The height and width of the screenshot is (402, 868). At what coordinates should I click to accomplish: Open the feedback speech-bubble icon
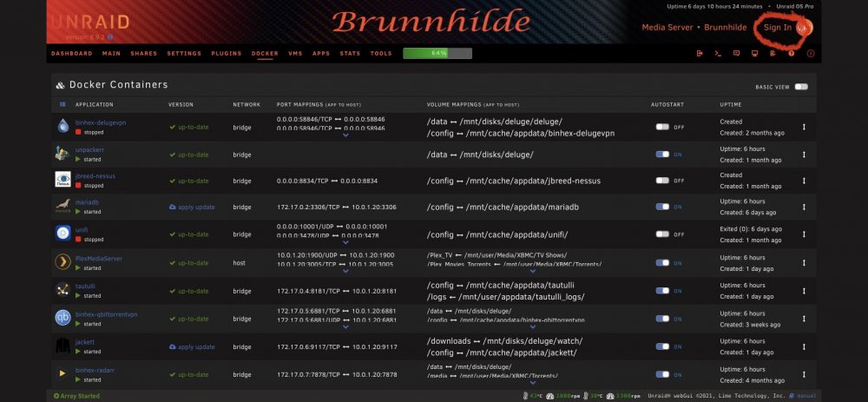736,53
